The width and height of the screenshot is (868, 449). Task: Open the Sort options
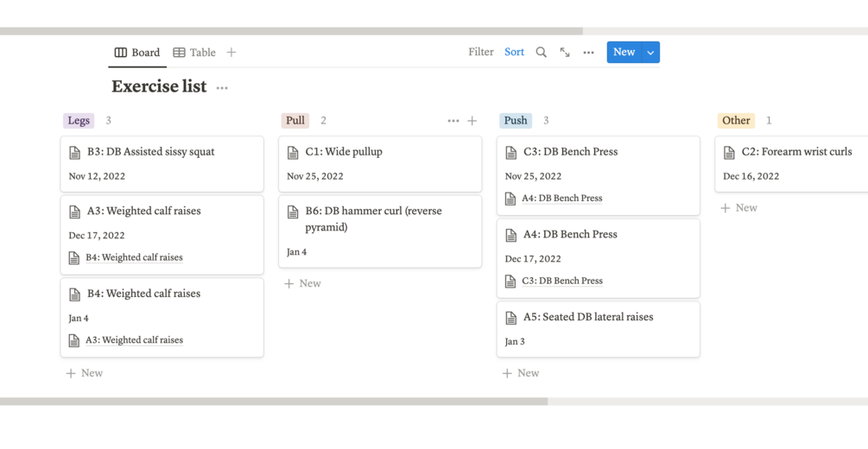(514, 53)
